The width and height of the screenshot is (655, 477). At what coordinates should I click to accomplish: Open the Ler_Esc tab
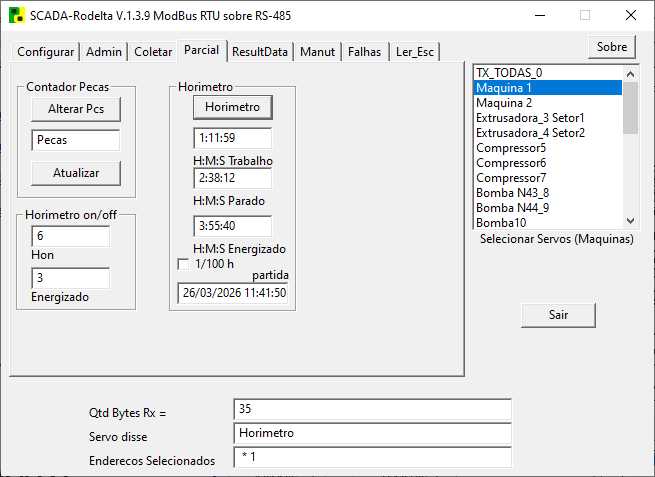pyautogui.click(x=415, y=52)
